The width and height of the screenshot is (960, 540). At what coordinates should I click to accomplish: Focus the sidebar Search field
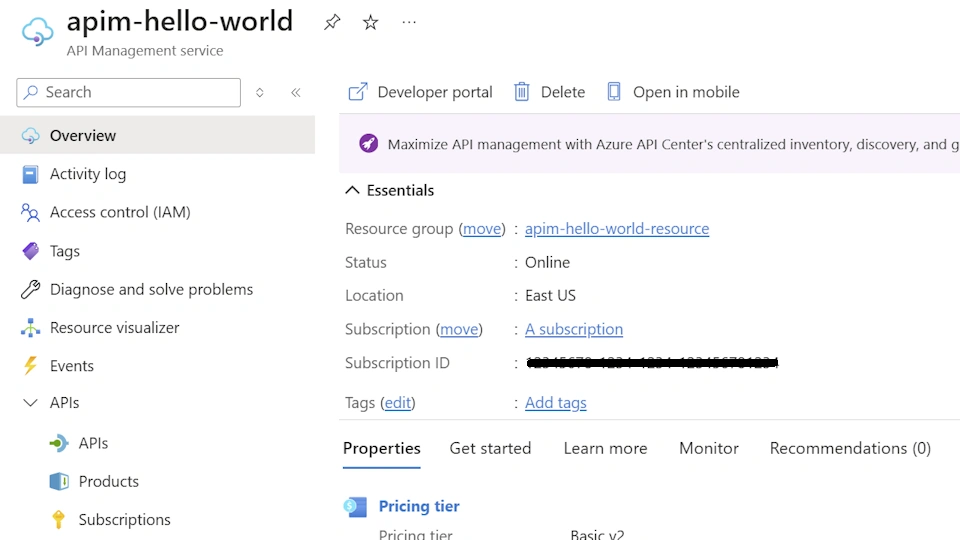click(x=129, y=92)
